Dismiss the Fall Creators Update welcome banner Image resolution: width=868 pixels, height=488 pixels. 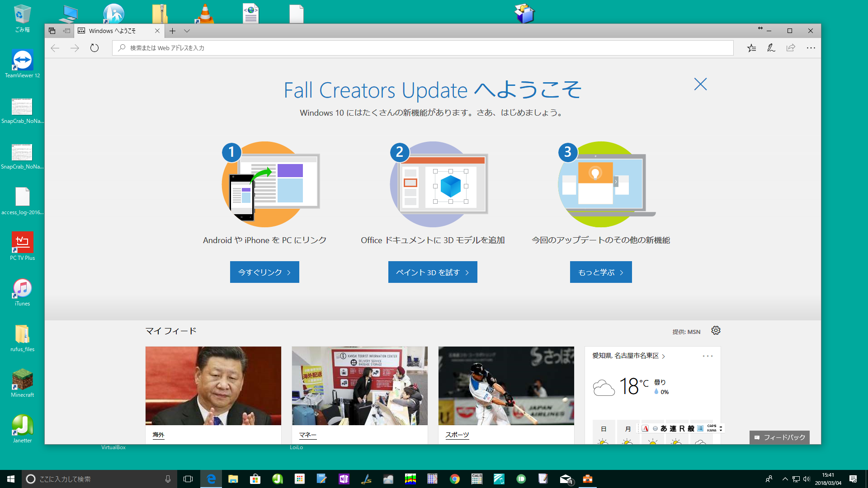tap(700, 84)
